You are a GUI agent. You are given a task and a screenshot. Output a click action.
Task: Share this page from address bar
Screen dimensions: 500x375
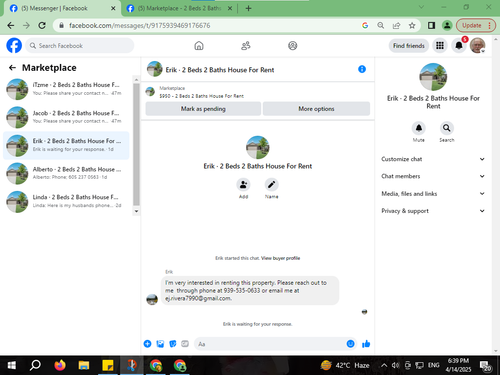[396, 25]
